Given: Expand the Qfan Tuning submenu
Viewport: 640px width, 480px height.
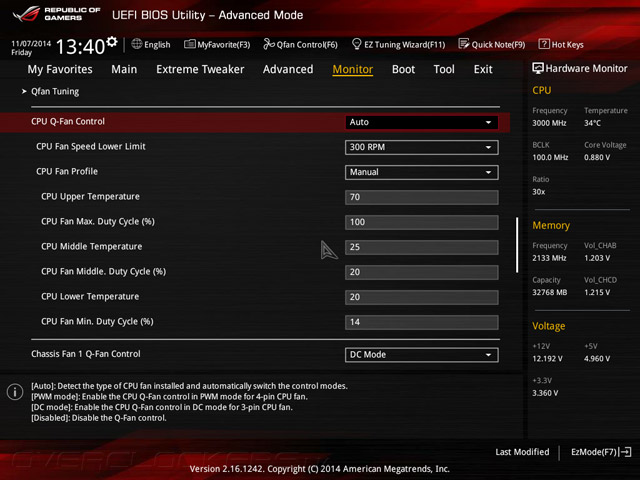Looking at the screenshot, I should pyautogui.click(x=55, y=91).
